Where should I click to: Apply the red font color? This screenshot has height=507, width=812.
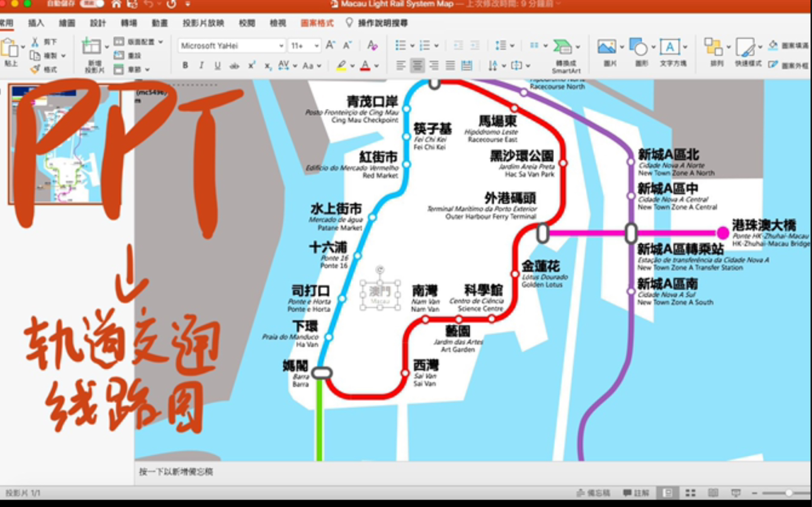pyautogui.click(x=365, y=66)
